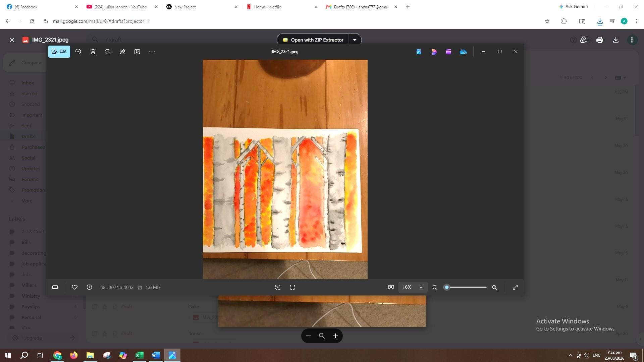This screenshot has width=644, height=362.
Task: Open Gmail Inbox folder
Action: click(x=28, y=83)
